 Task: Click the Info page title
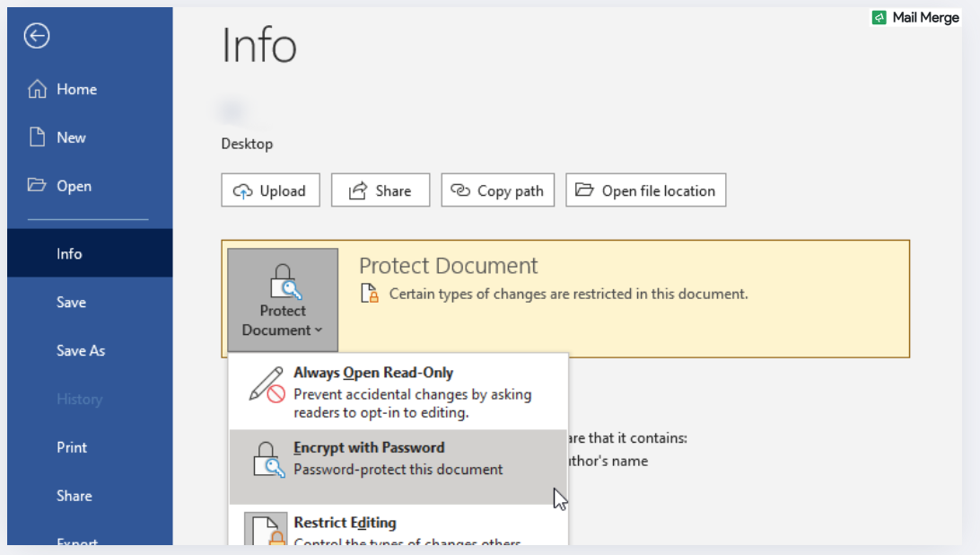258,45
